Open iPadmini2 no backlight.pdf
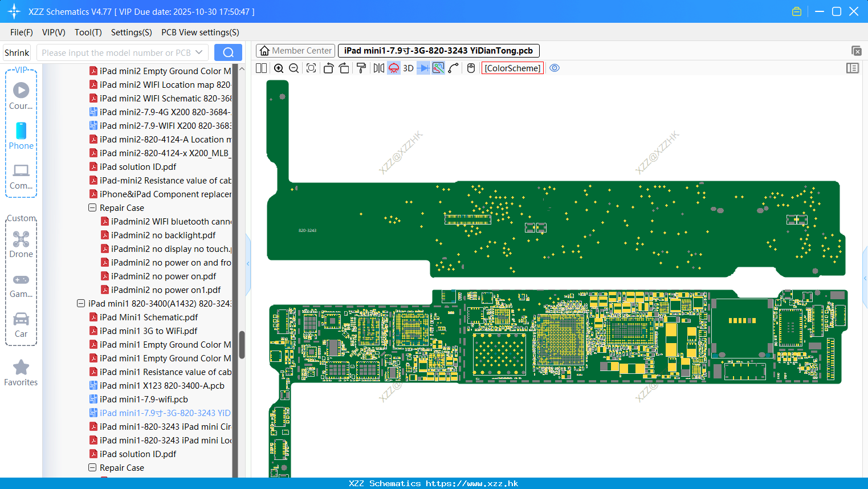The image size is (868, 489). [163, 235]
